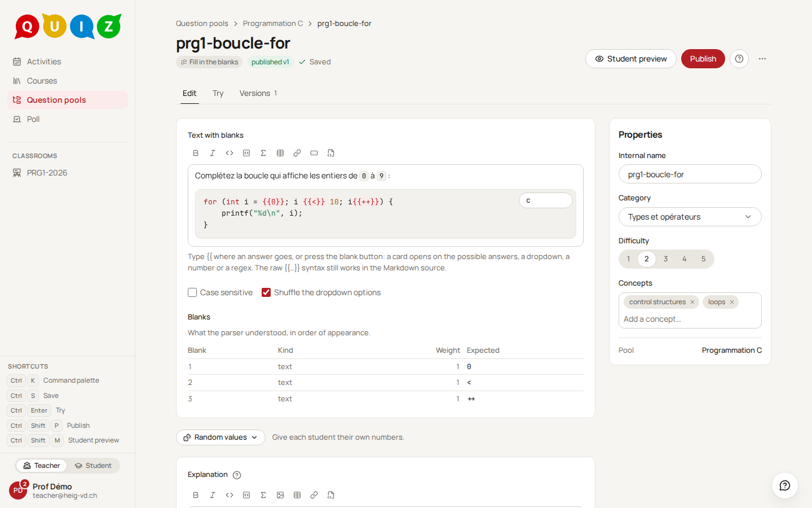Viewport: 812px width, 508px height.
Task: Go to Activities in sidebar
Action: [67, 62]
